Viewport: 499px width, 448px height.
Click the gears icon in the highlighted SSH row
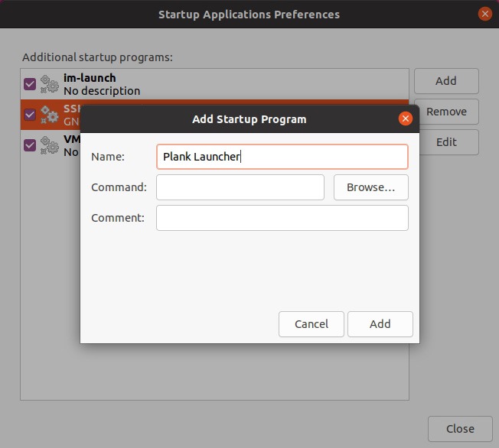tap(49, 115)
